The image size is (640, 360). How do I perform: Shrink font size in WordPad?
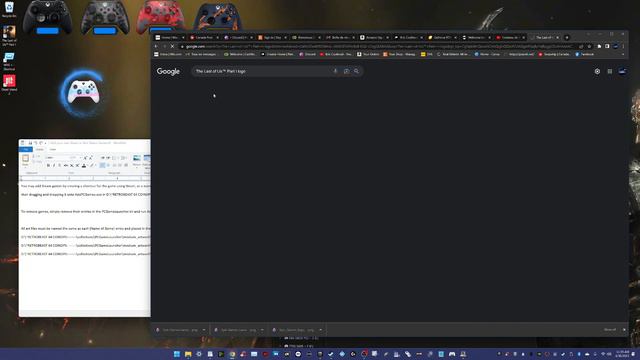click(x=90, y=158)
